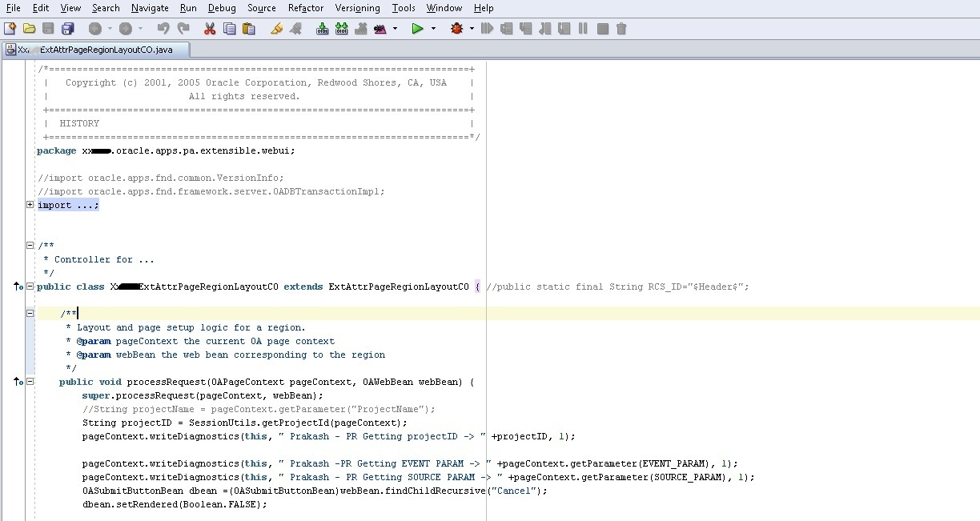Click the 'import ...;' folded text
Screen dimensions: 980x521
68,205
